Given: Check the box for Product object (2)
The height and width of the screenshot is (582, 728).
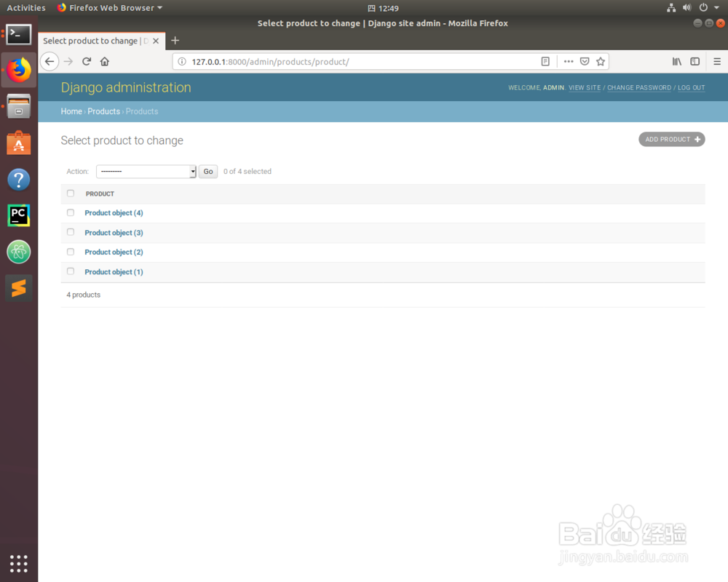Looking at the screenshot, I should pos(71,252).
